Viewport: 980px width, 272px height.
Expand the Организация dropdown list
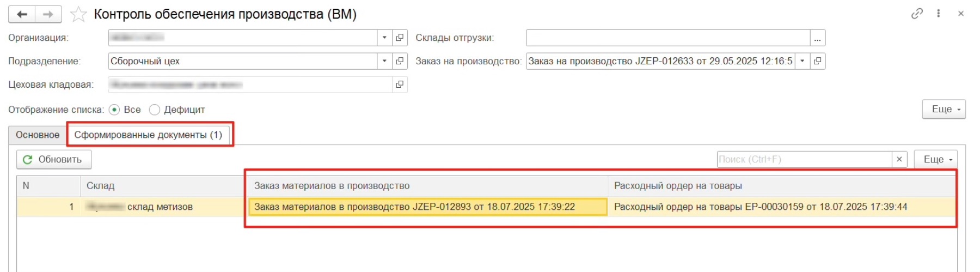pos(384,38)
